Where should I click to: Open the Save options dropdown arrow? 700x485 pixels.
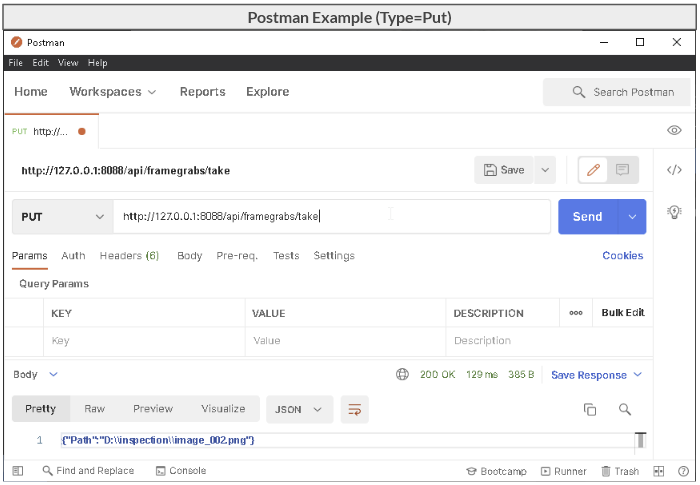[545, 170]
